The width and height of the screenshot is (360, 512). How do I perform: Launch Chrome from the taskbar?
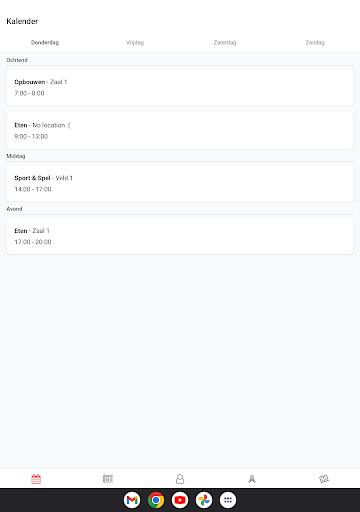click(156, 500)
